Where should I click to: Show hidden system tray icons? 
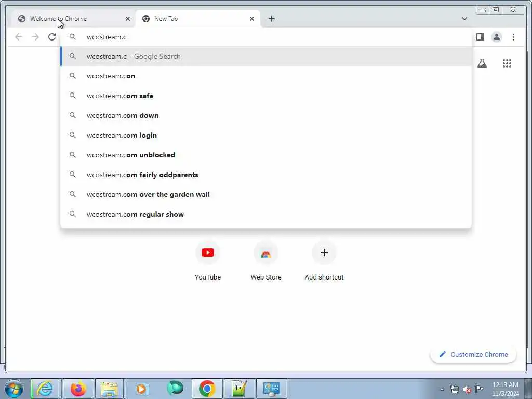point(442,389)
